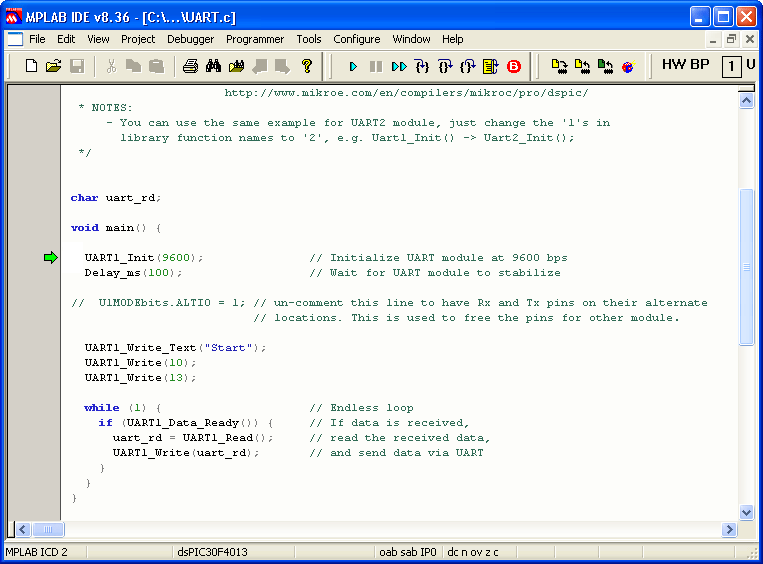Click the HW BP indicator
The width and height of the screenshot is (763, 564).
coord(686,64)
